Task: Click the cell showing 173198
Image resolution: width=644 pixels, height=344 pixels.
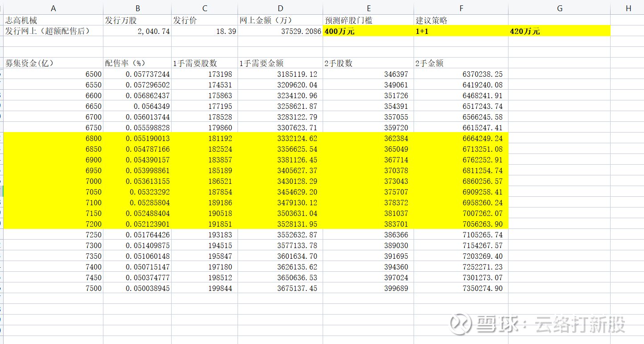Action: pyautogui.click(x=205, y=74)
